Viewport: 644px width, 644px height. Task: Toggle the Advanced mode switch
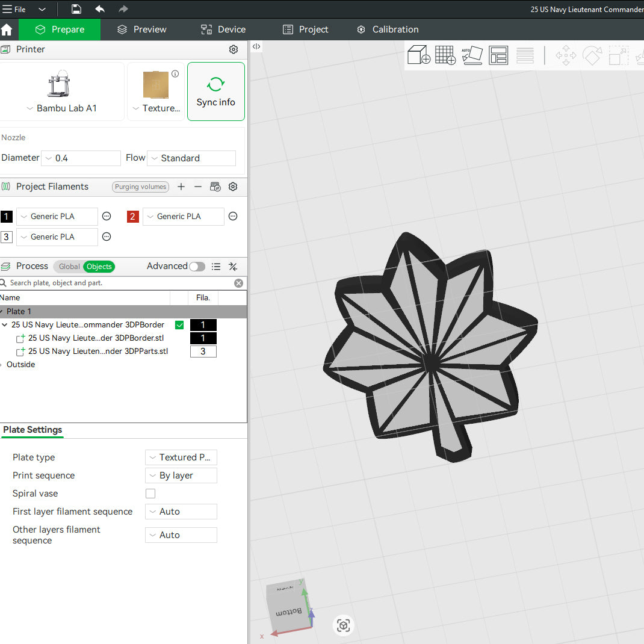(197, 267)
